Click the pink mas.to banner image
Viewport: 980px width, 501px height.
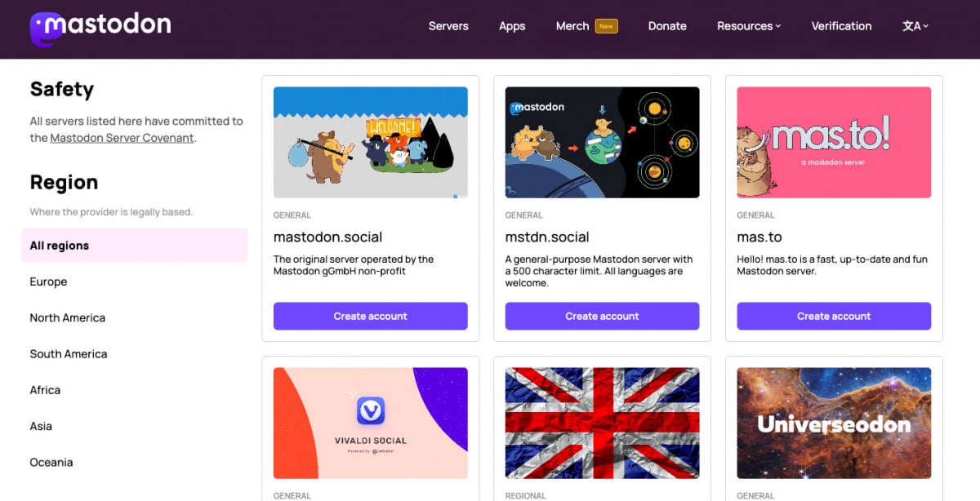pos(834,142)
